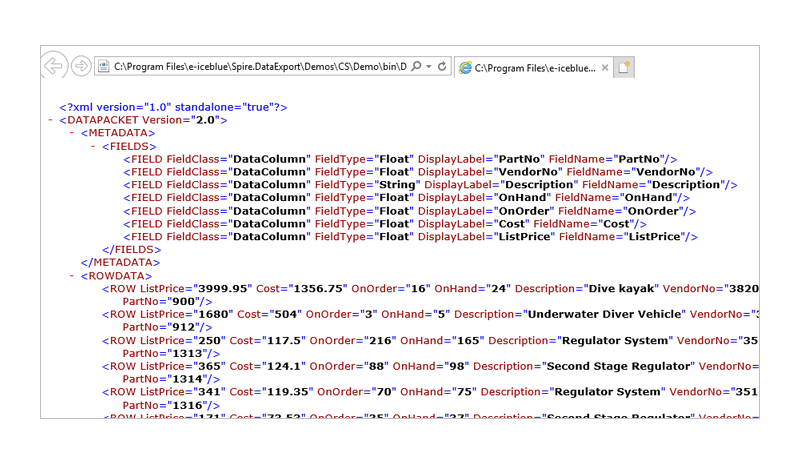Click the closing /FIELDS tag
The height and width of the screenshot is (460, 800).
click(131, 250)
